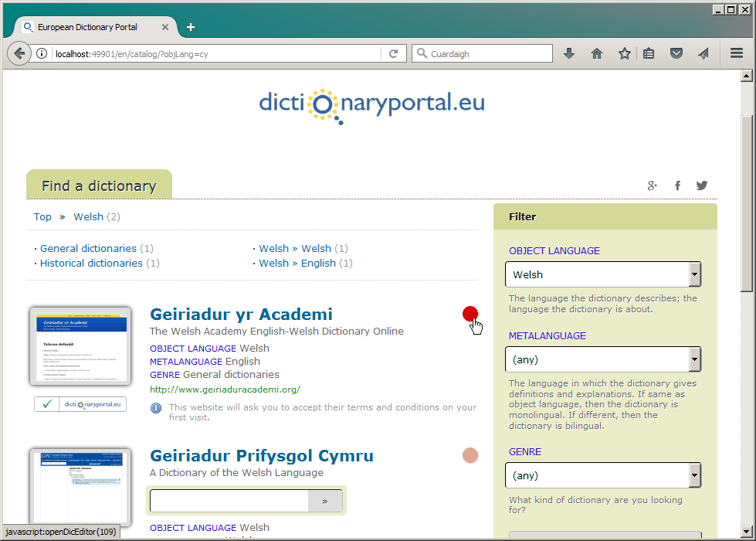Image resolution: width=756 pixels, height=541 pixels.
Task: Go to Top breadcrumb link
Action: (x=42, y=216)
